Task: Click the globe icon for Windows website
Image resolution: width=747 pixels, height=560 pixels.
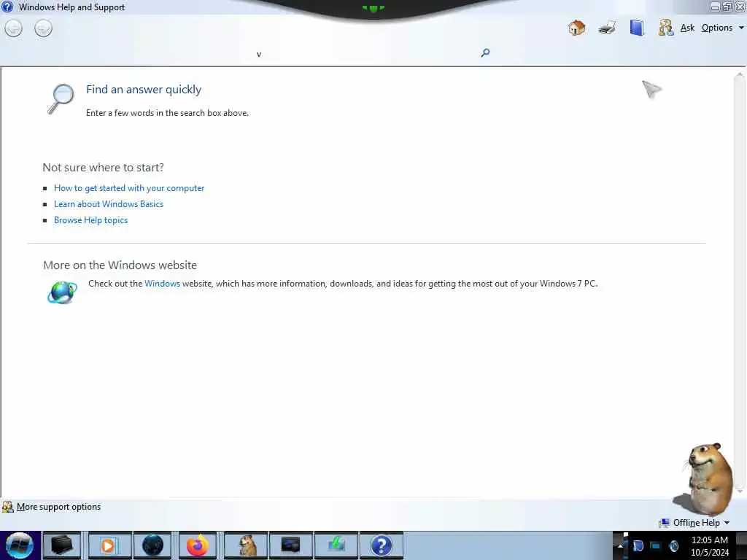Action: [x=62, y=292]
